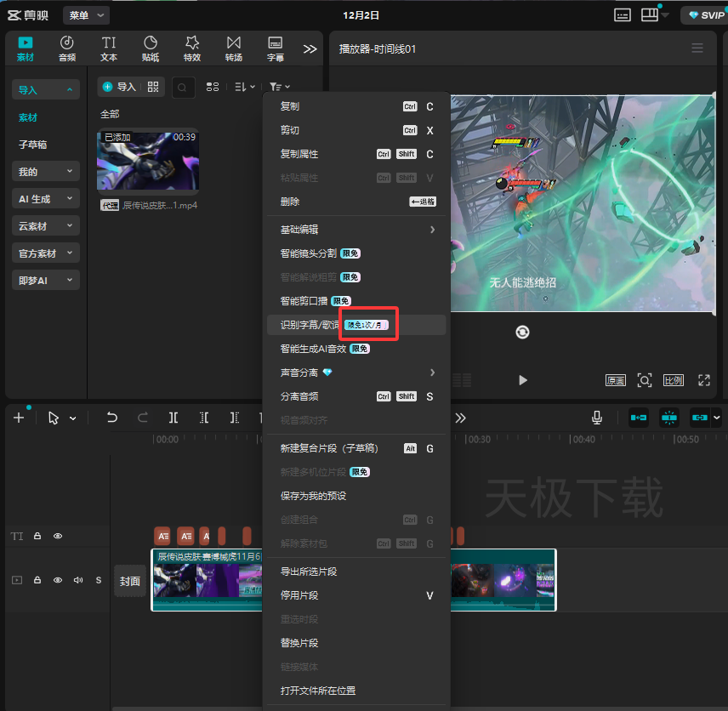The image size is (728, 711).
Task: Expand the 云素材 sidebar section
Action: pyautogui.click(x=46, y=226)
